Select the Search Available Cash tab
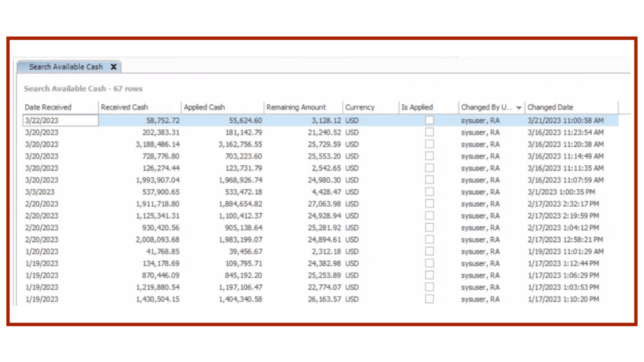644x362 pixels. (x=65, y=67)
